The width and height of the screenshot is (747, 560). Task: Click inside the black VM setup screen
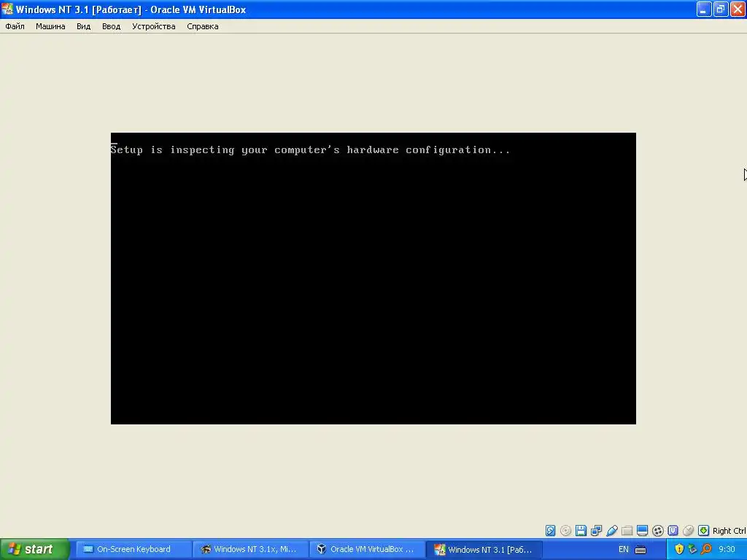click(x=373, y=278)
